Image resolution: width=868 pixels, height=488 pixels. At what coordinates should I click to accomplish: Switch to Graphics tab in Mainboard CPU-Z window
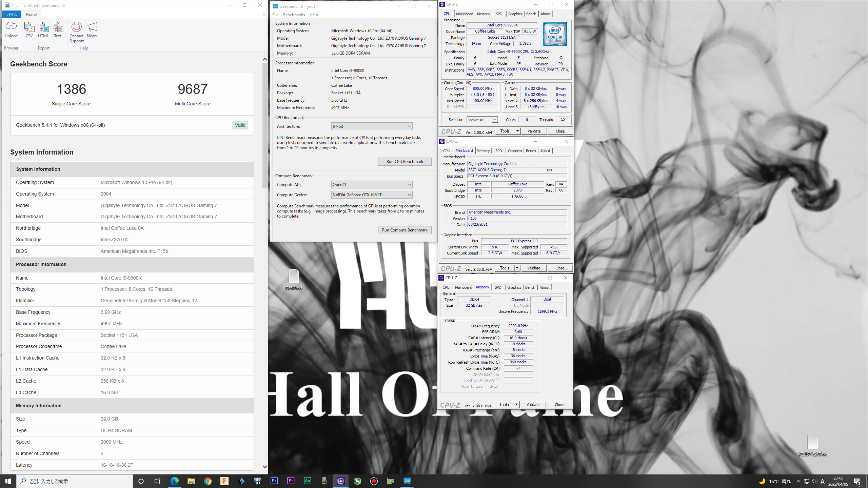(x=515, y=151)
